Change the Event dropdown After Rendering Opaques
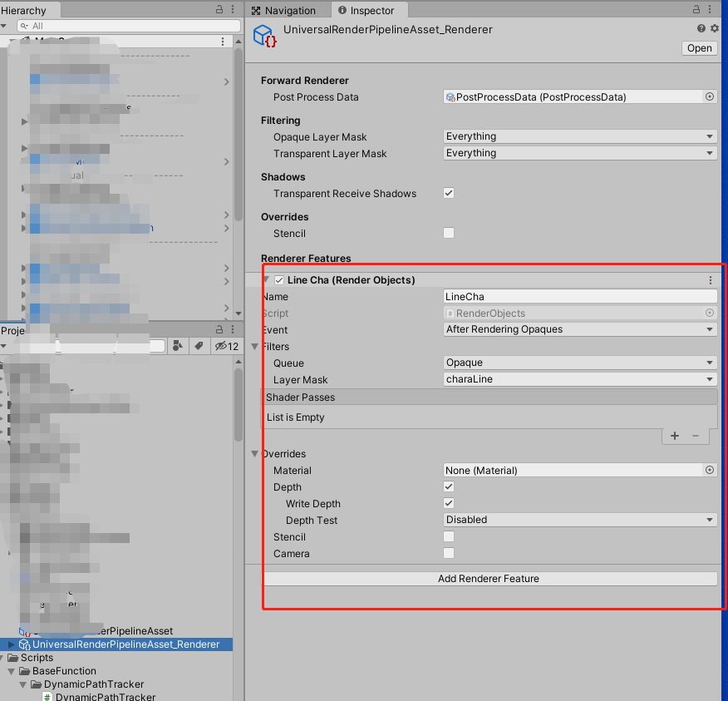728x701 pixels. [x=579, y=329]
